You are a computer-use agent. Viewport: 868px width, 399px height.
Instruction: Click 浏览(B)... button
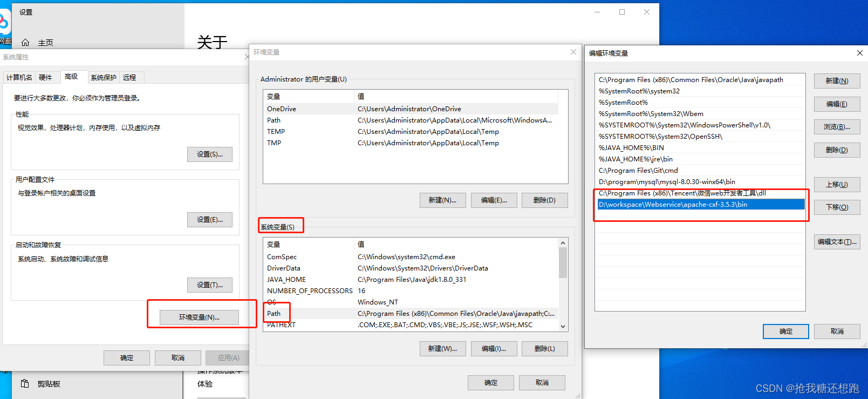(837, 127)
